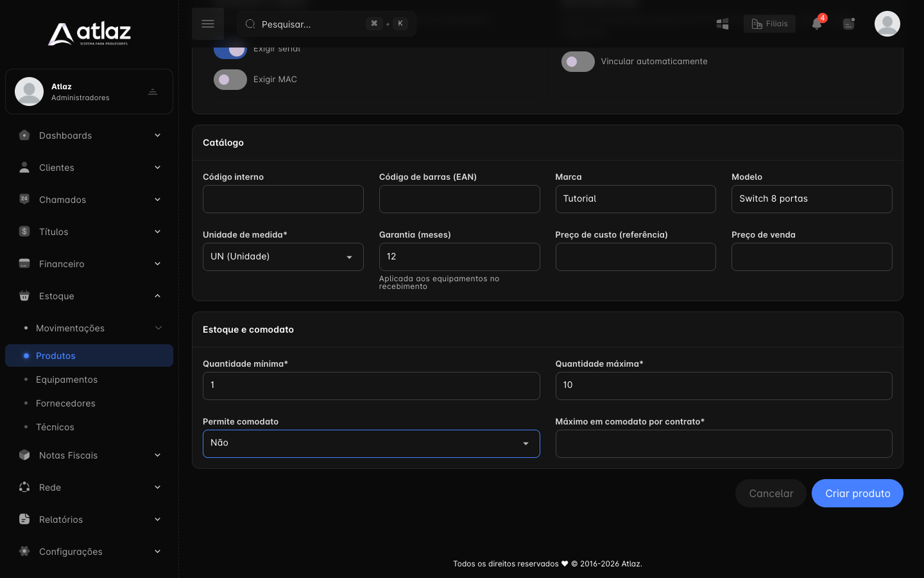Turn off the Exigir serial toggle
The image size is (924, 578).
(230, 50)
